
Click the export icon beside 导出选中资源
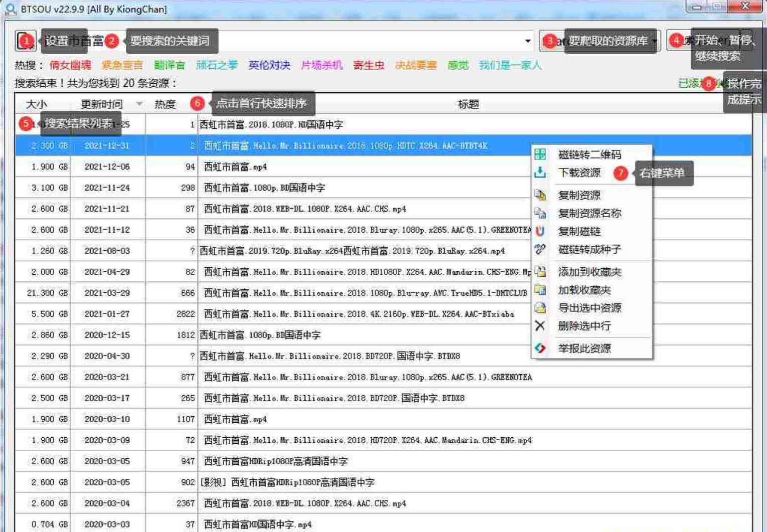[x=540, y=308]
